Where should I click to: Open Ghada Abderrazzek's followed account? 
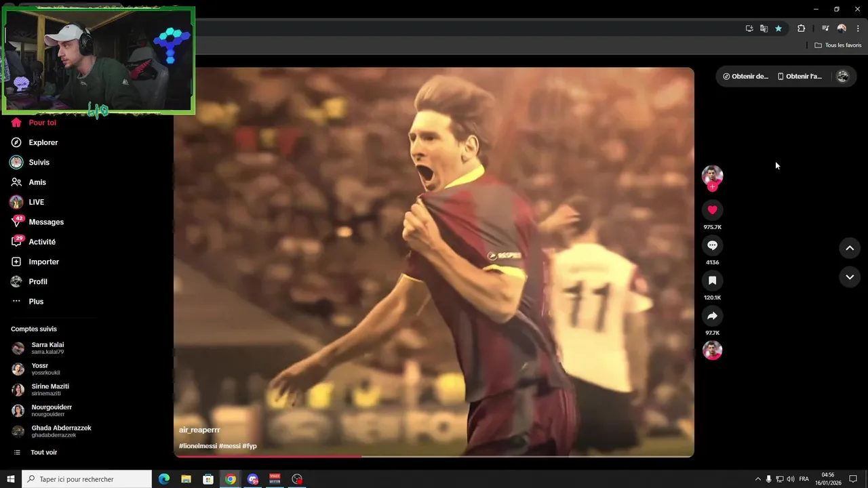click(x=51, y=432)
